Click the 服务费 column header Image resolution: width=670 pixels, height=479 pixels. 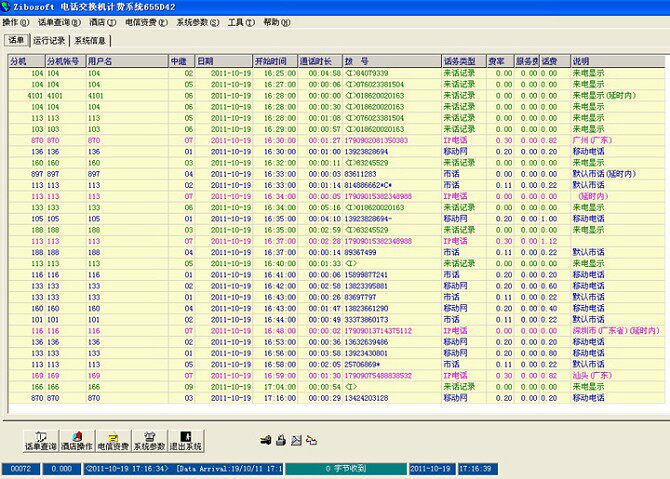[x=527, y=61]
